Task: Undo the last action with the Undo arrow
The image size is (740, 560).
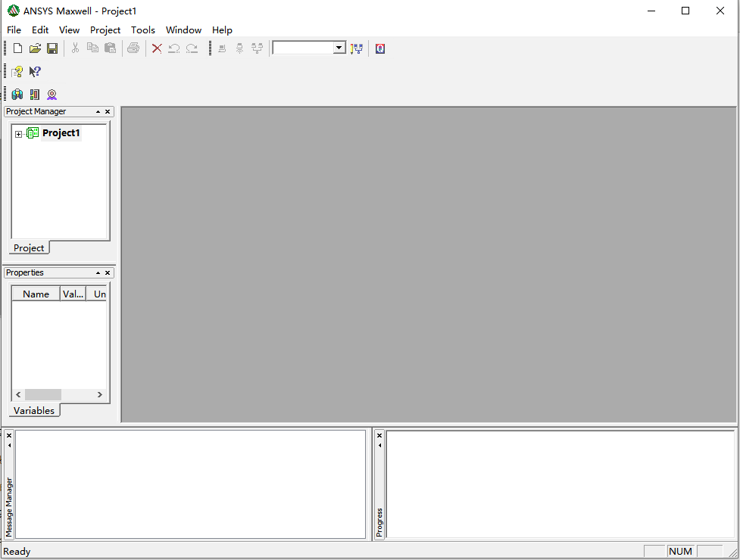Action: [x=174, y=48]
